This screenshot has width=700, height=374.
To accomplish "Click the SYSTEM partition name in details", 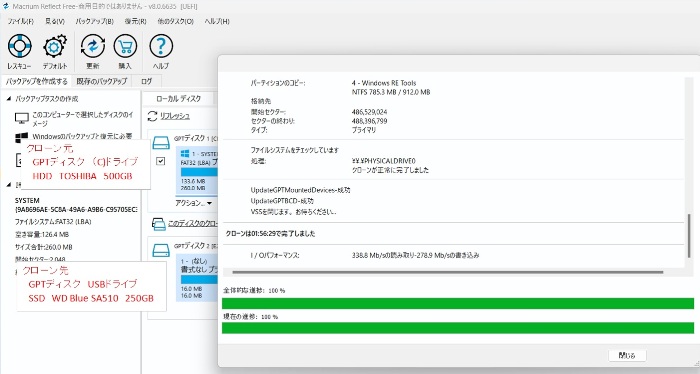I will (x=27, y=201).
